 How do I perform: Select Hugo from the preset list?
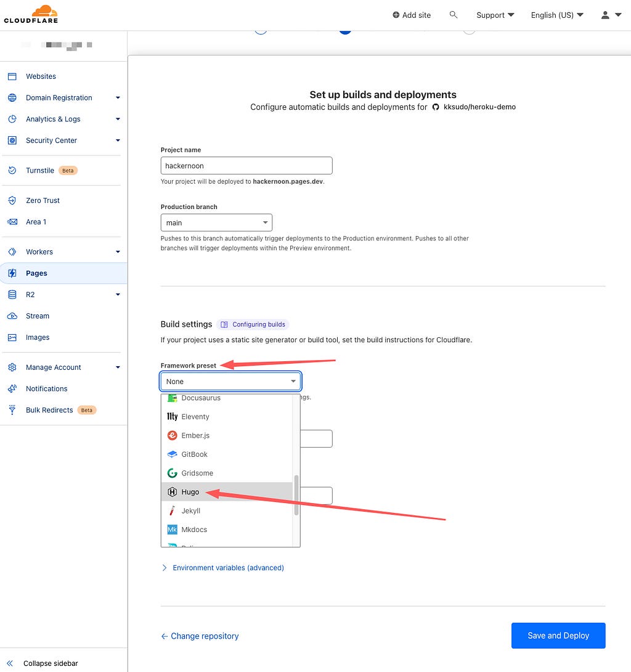pyautogui.click(x=227, y=492)
